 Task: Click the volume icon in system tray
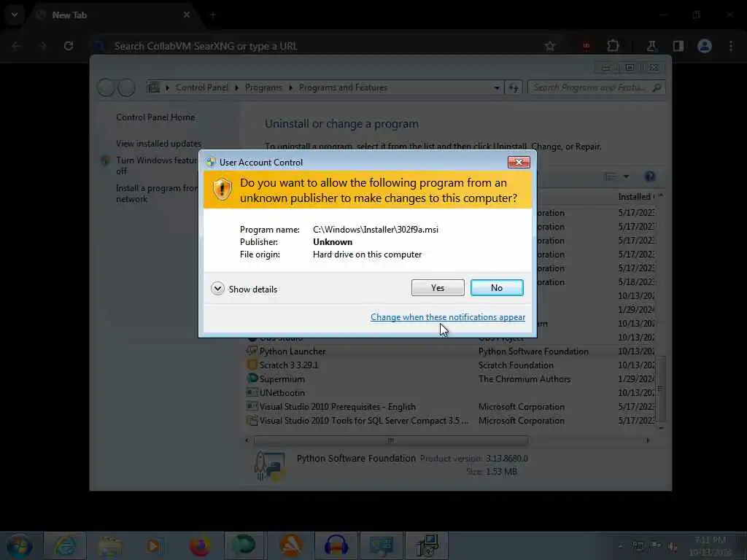pos(673,546)
